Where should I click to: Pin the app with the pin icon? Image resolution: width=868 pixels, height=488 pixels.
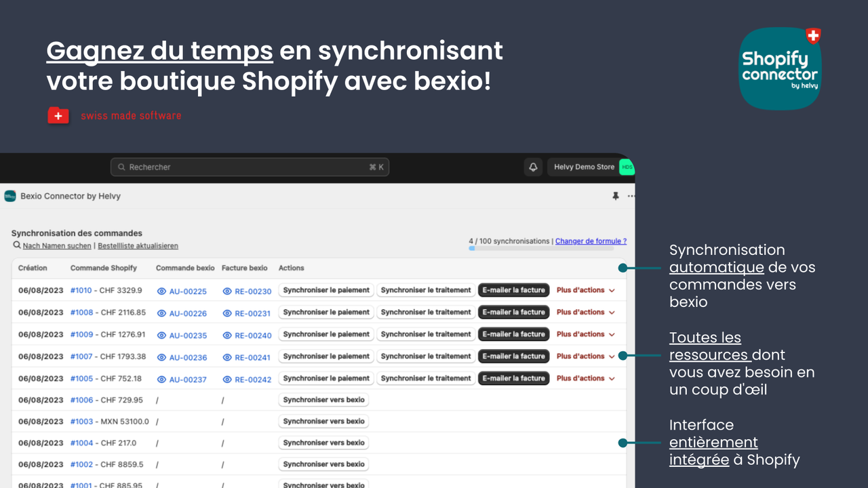[616, 196]
